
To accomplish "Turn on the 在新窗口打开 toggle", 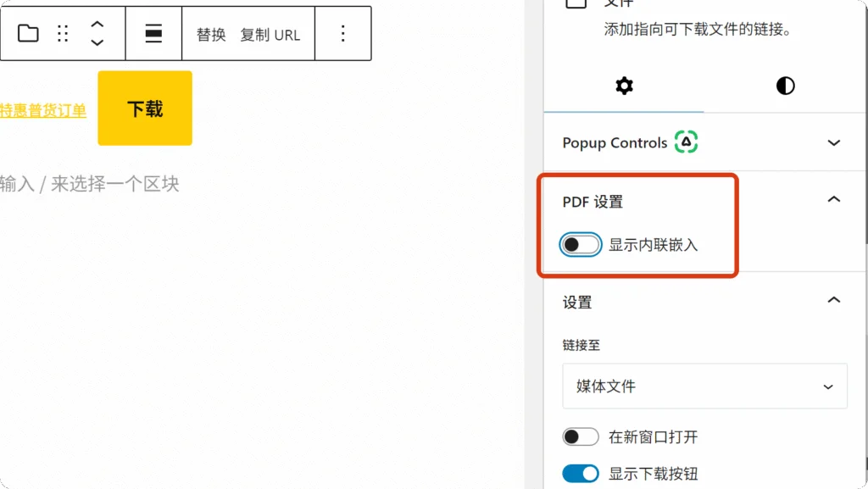I will [x=581, y=437].
